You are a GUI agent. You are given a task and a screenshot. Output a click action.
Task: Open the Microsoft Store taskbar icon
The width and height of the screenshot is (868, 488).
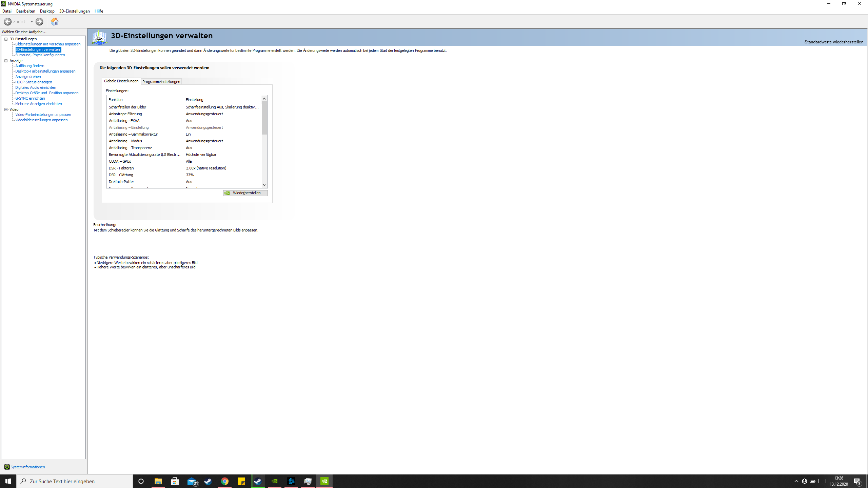[x=175, y=481]
